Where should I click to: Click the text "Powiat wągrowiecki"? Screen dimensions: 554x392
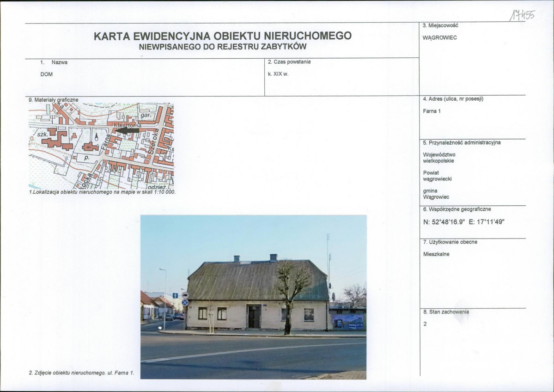point(438,176)
